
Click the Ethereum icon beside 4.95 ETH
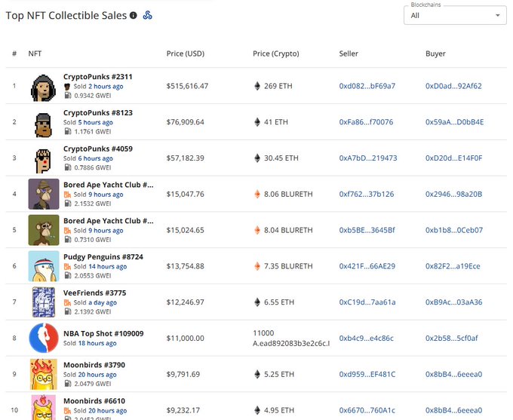coord(257,410)
